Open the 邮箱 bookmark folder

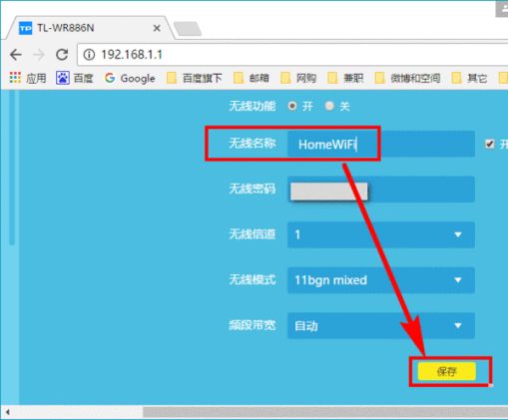coord(252,78)
